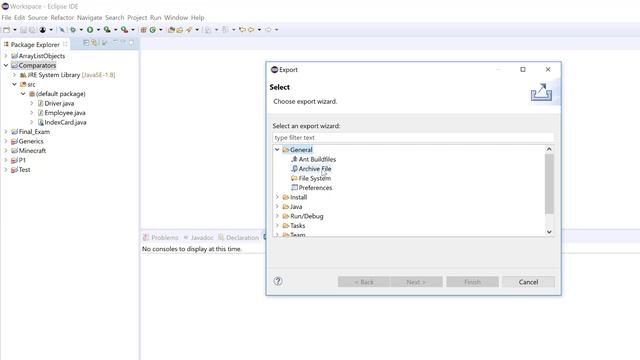Expand the Tasks folder in Export wizard
The width and height of the screenshot is (640, 360).
[x=277, y=225]
